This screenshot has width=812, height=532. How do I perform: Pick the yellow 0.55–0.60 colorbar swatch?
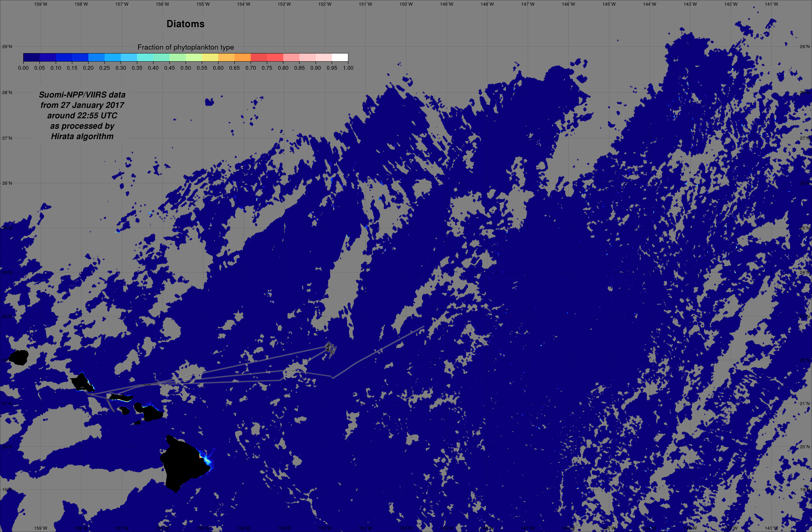coord(210,57)
